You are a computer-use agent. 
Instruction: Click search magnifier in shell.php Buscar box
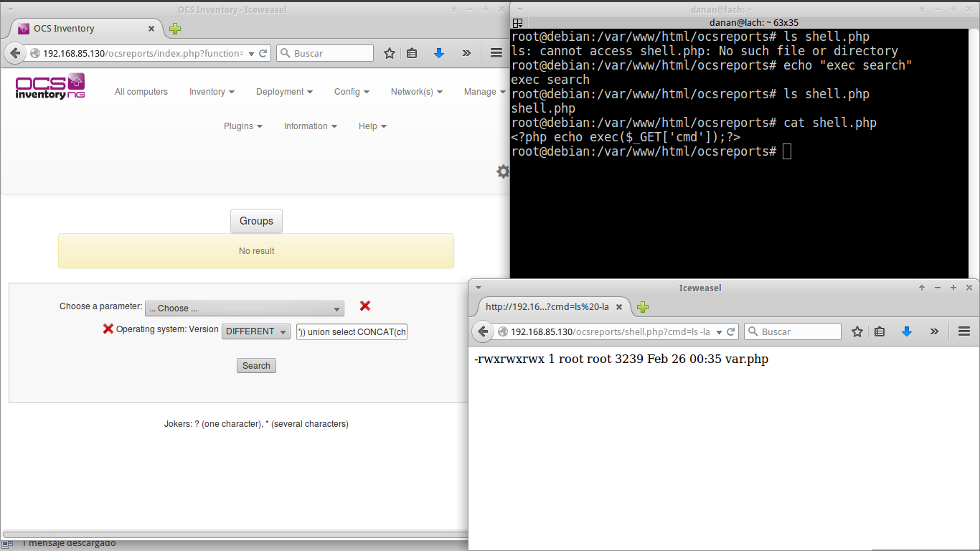click(753, 331)
